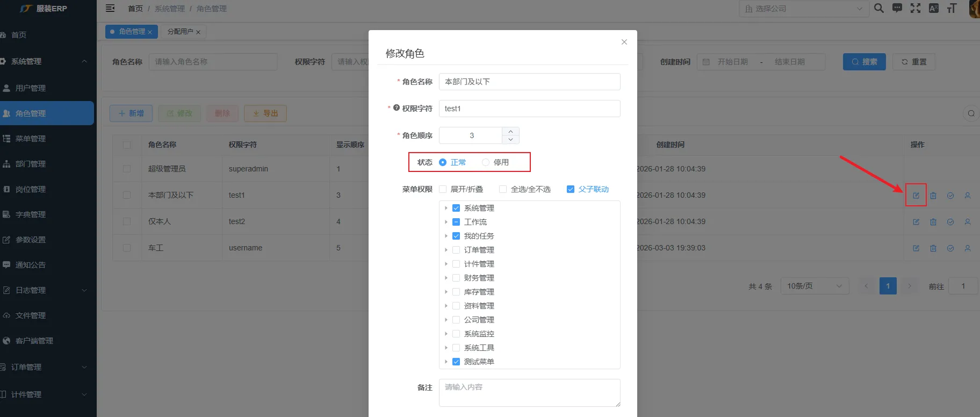Viewport: 980px width, 417px height.
Task: Open the 选择公司 company dropdown
Action: (x=803, y=9)
